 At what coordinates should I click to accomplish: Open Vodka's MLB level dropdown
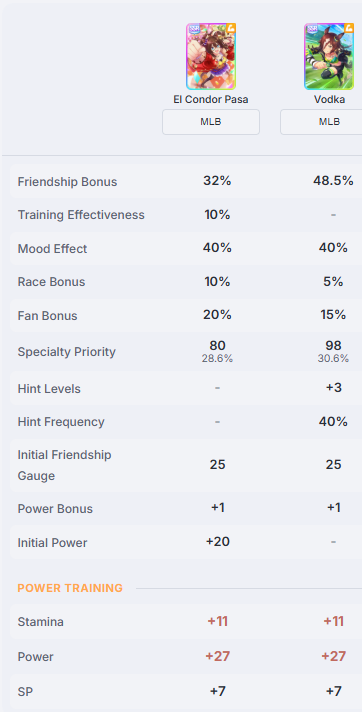click(x=321, y=122)
